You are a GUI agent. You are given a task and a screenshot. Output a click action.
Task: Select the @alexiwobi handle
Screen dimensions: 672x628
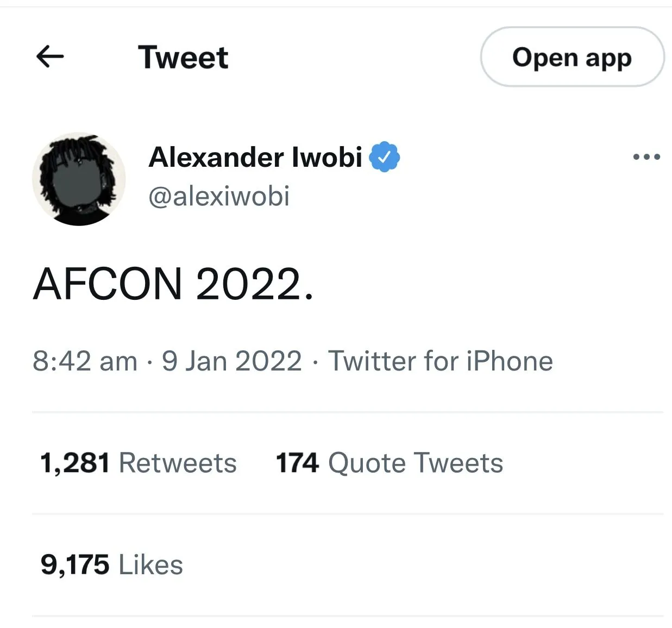pyautogui.click(x=219, y=196)
